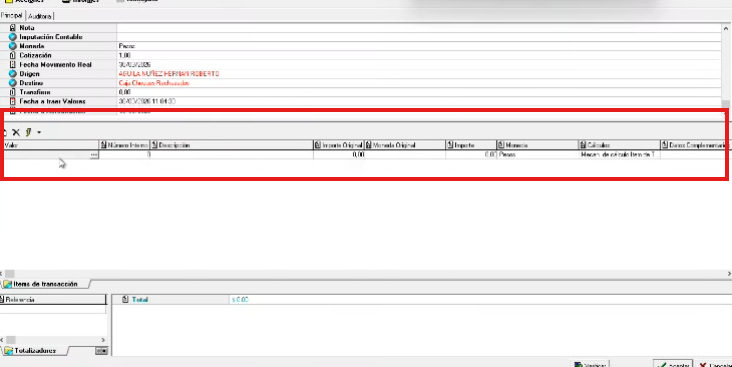
Task: Switch to the Auditoría tab
Action: (x=40, y=16)
